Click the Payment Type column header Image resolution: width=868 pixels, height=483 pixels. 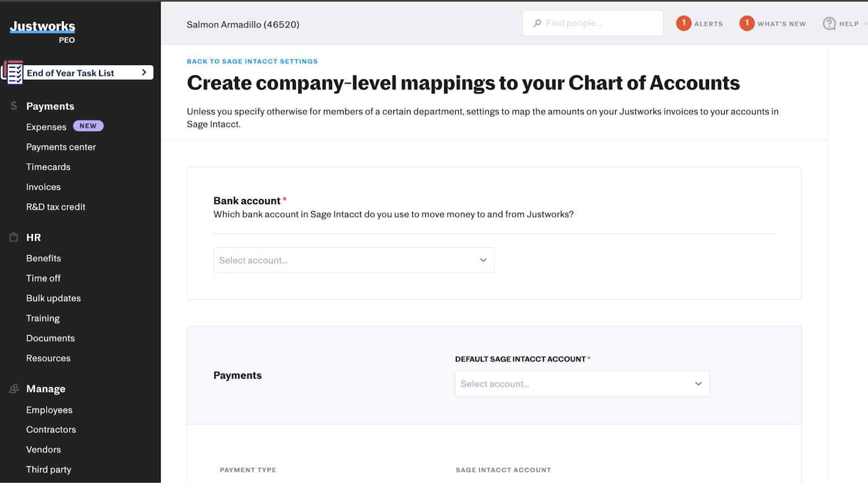click(248, 470)
